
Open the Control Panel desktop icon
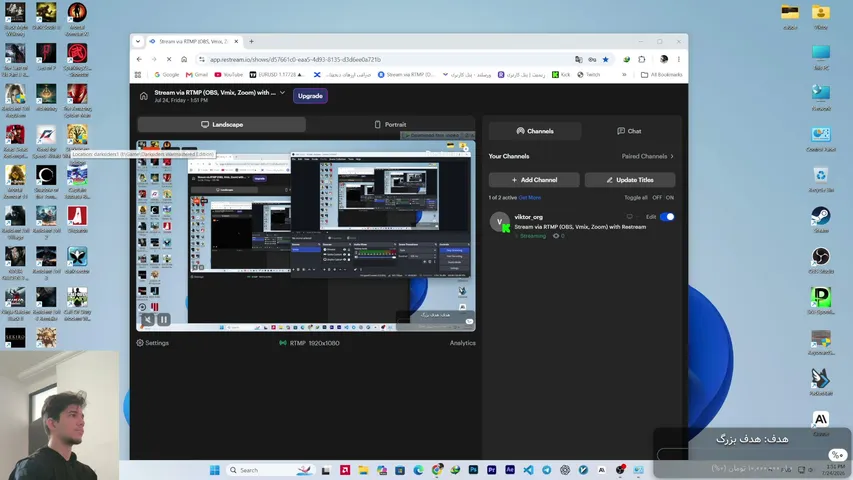821,138
